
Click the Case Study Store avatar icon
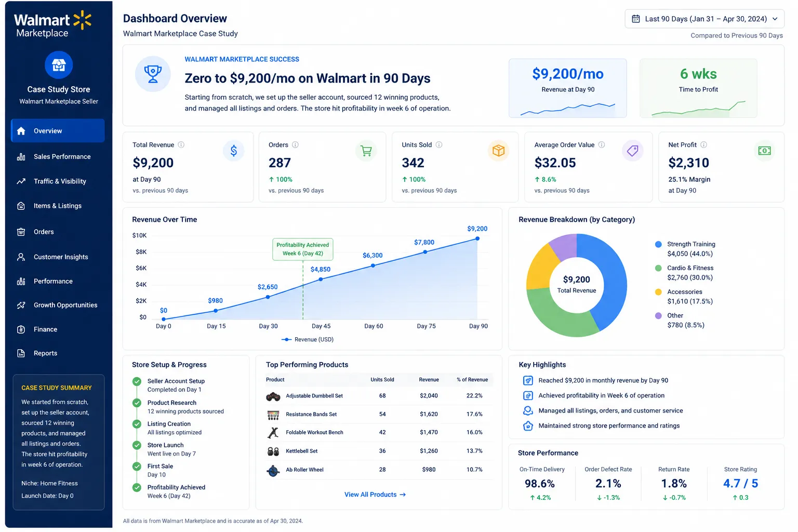click(59, 65)
